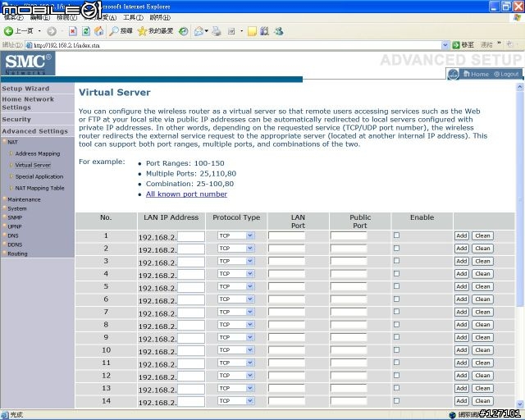The image size is (525, 420).
Task: Open the Favorites star icon
Action: [x=142, y=31]
